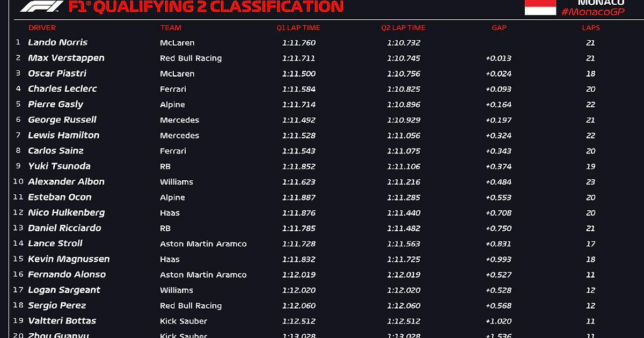Viewport: 644px width, 338px height.
Task: Click the GAP column header
Action: click(499, 28)
